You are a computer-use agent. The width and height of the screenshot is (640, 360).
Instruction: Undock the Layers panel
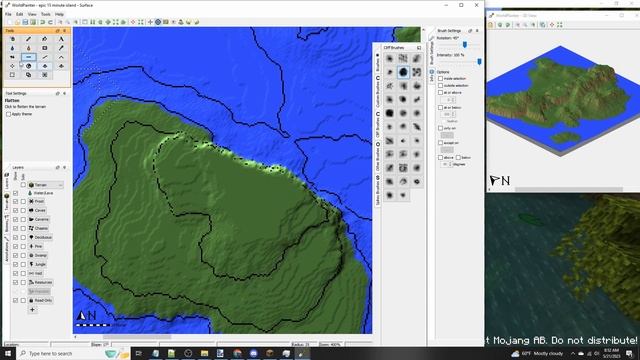click(x=58, y=167)
